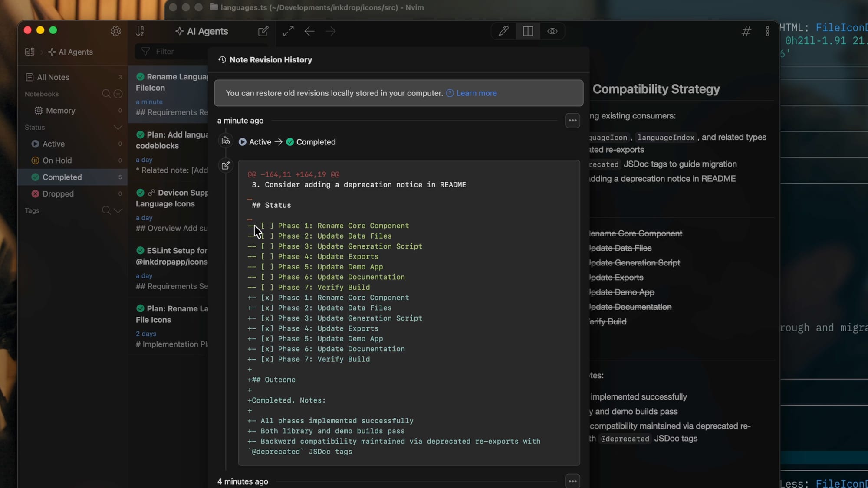Add a notebook with plus icon

[118, 94]
